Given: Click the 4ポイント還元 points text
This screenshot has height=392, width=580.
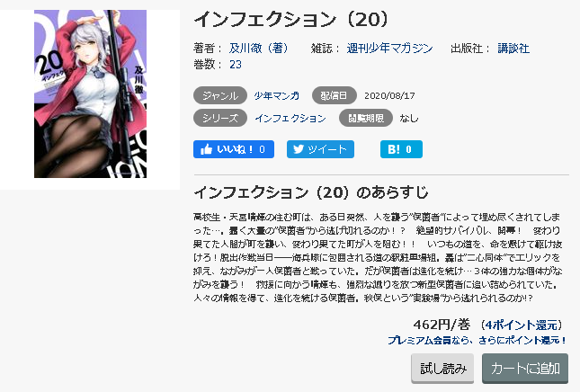Looking at the screenshot, I should [x=522, y=325].
